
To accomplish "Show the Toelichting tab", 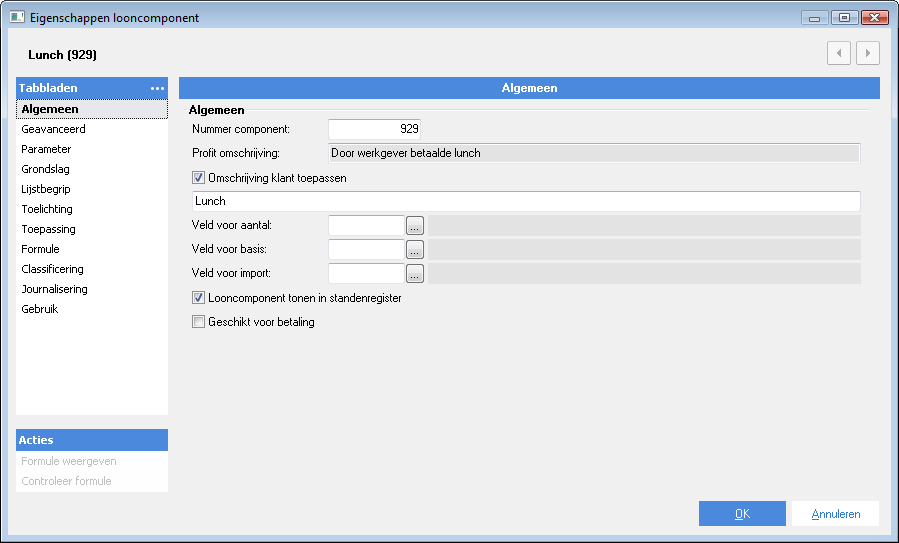I will pos(92,209).
